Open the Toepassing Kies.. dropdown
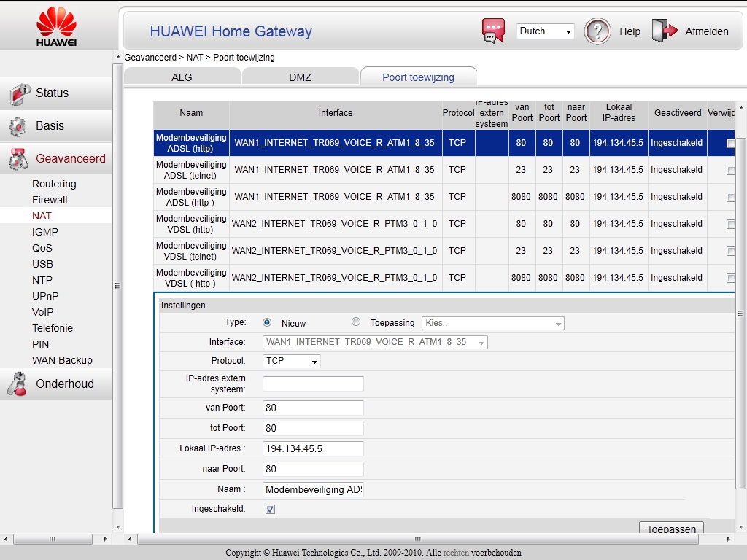The image size is (747, 560). tap(492, 323)
